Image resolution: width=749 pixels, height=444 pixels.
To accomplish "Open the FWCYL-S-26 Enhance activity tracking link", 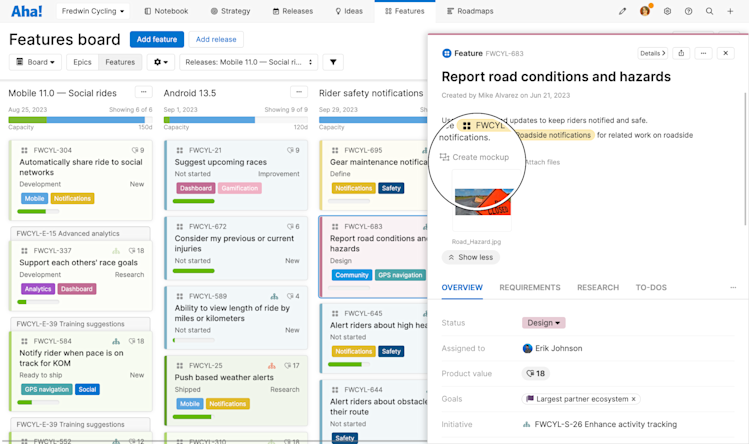I will tap(605, 424).
